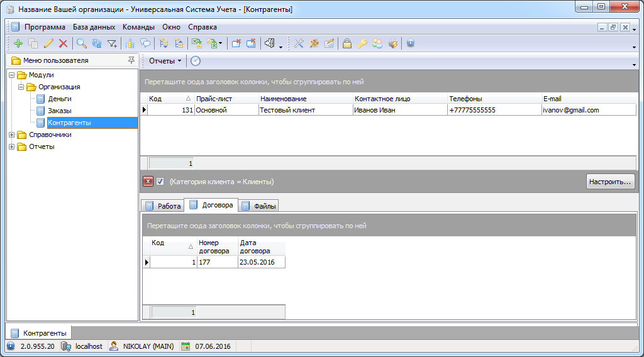
Task: Expand the Справочники tree node
Action: (x=12, y=135)
